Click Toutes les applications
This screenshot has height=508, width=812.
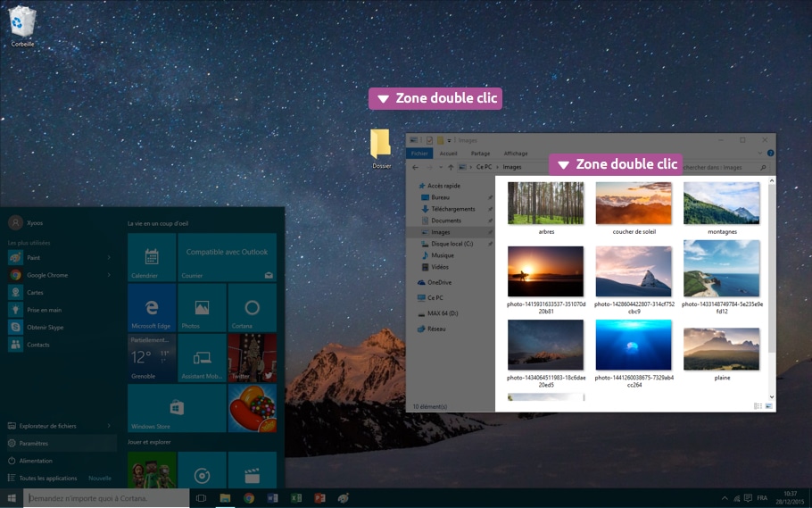coord(48,479)
